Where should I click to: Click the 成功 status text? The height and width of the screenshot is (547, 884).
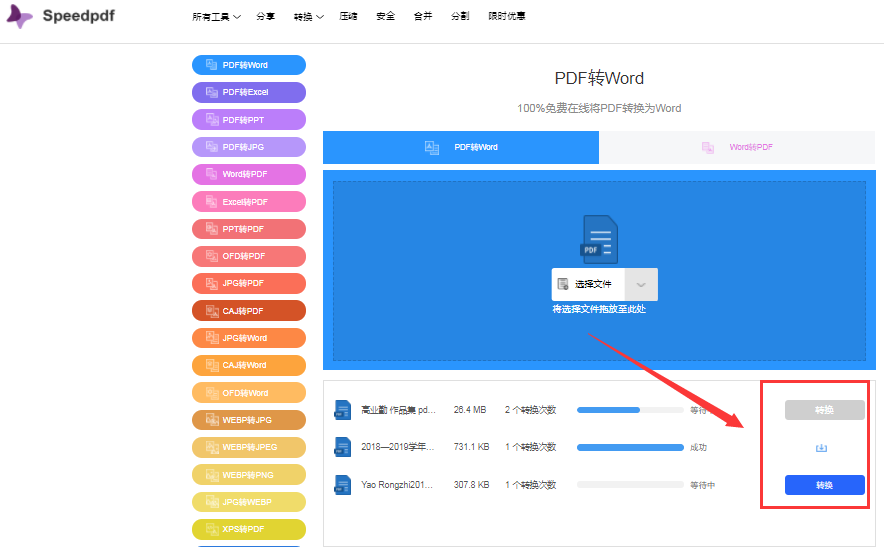pos(699,447)
